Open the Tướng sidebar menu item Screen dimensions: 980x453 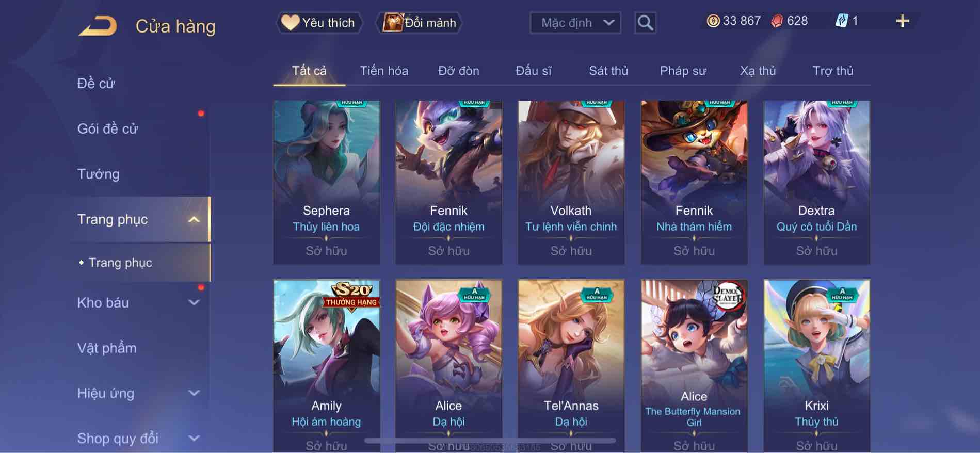pos(99,174)
